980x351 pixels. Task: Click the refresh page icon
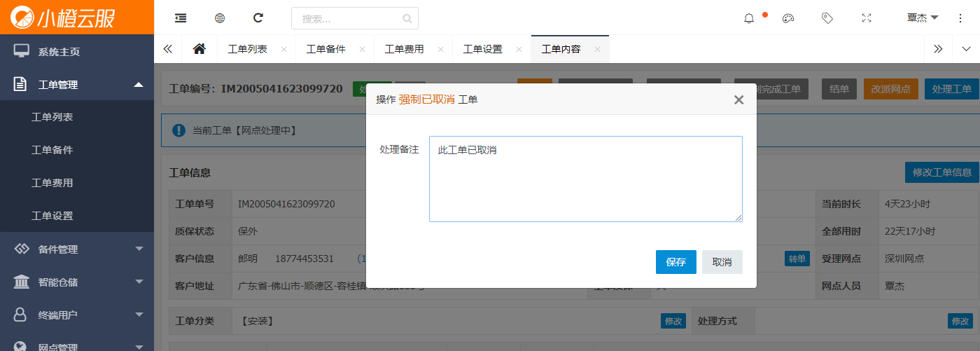258,18
